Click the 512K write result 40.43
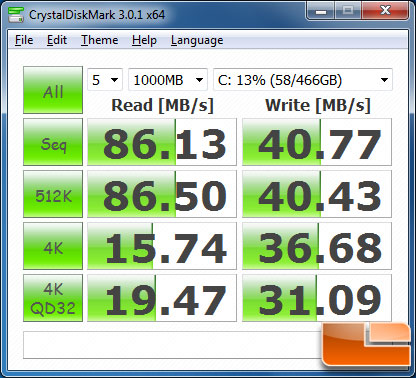The image size is (416, 378). click(317, 194)
